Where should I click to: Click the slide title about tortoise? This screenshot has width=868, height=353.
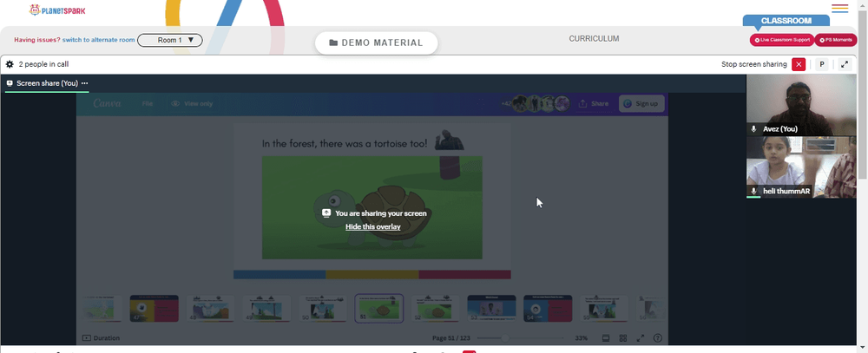(x=345, y=144)
